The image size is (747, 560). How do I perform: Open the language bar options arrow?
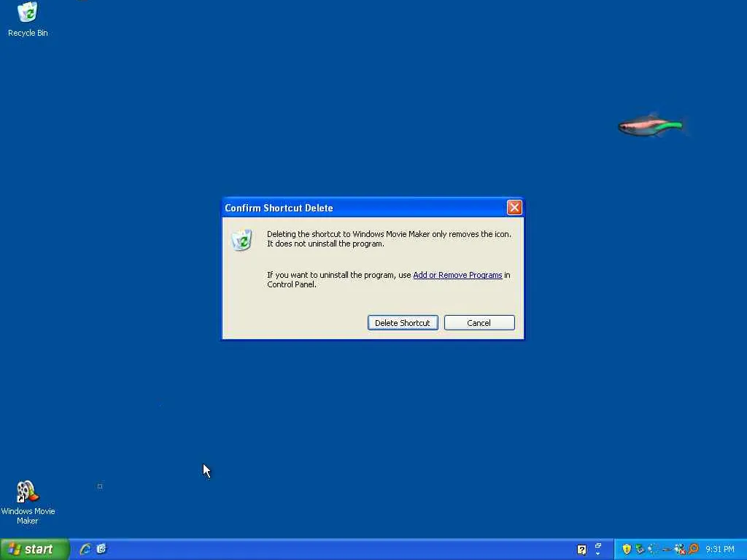[x=598, y=553]
